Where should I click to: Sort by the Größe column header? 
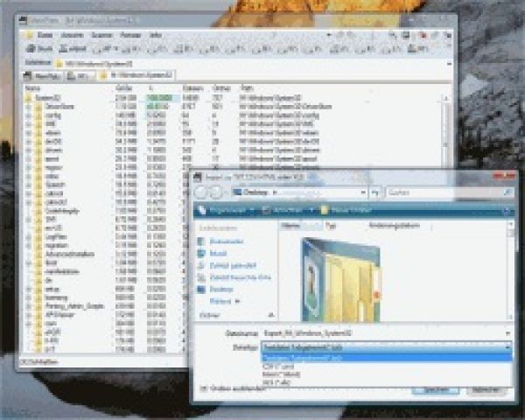[122, 88]
